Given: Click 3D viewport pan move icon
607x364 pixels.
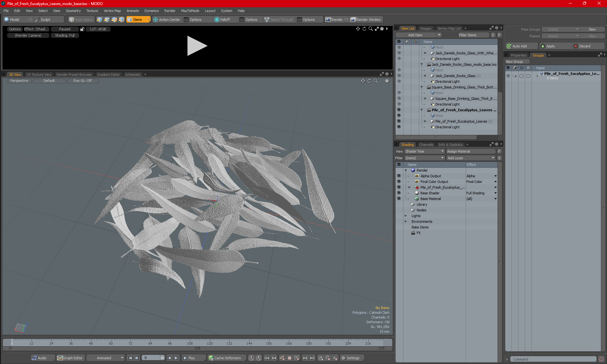Looking at the screenshot, I should click(x=363, y=81).
